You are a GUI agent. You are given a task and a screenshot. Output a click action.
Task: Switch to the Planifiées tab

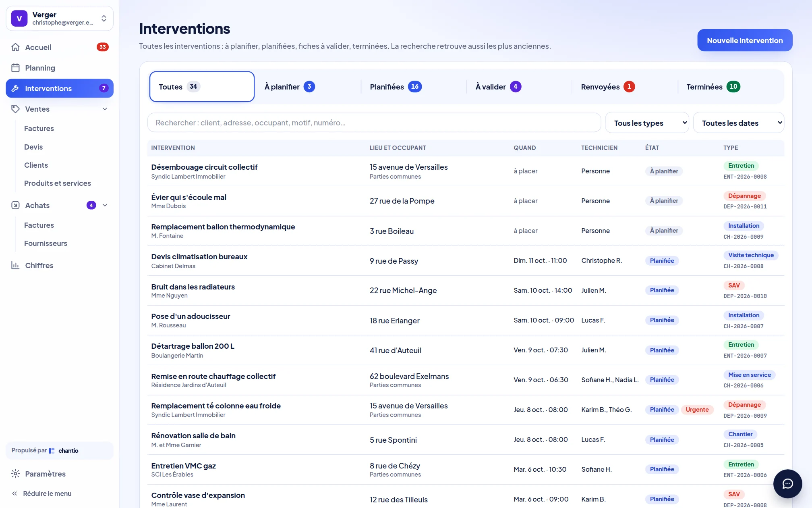pyautogui.click(x=413, y=87)
